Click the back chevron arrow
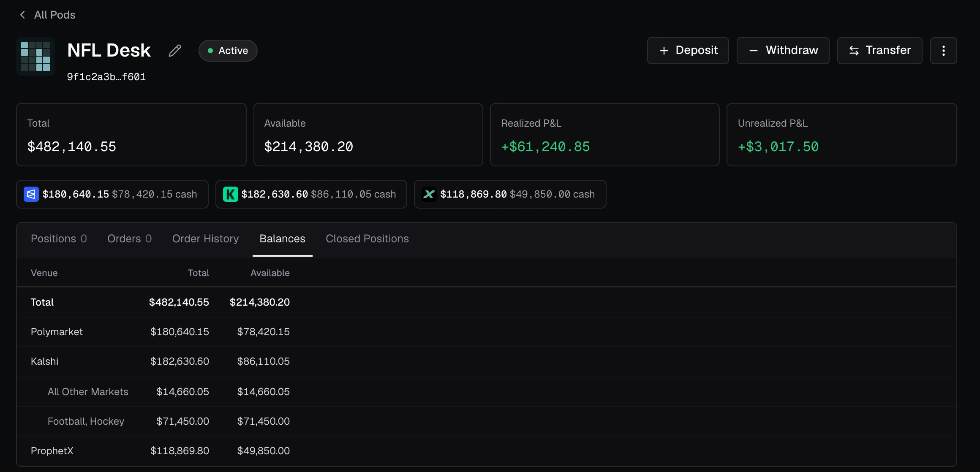The width and height of the screenshot is (980, 472). [23, 15]
